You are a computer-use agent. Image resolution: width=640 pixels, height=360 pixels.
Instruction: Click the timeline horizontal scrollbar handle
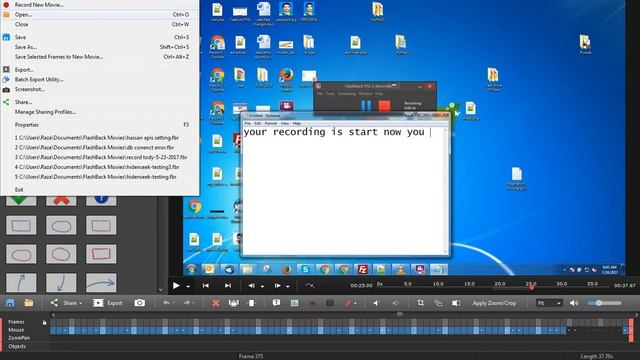click(x=400, y=314)
